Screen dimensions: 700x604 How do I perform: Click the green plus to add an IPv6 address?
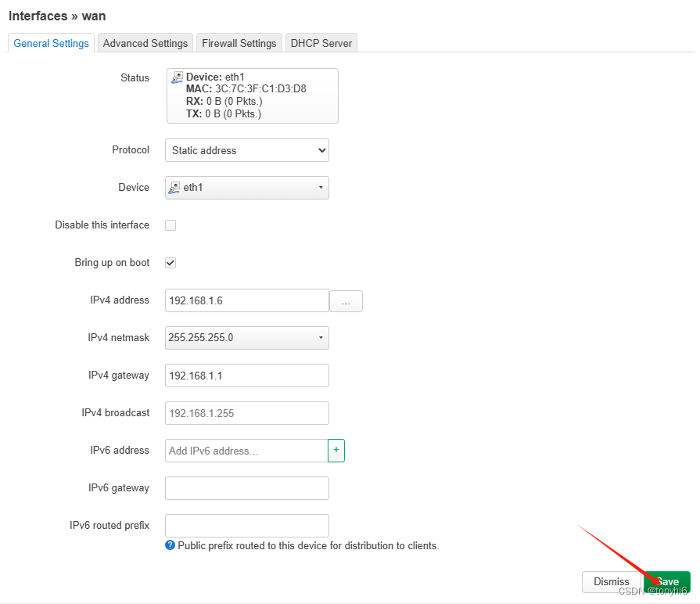[x=336, y=451]
